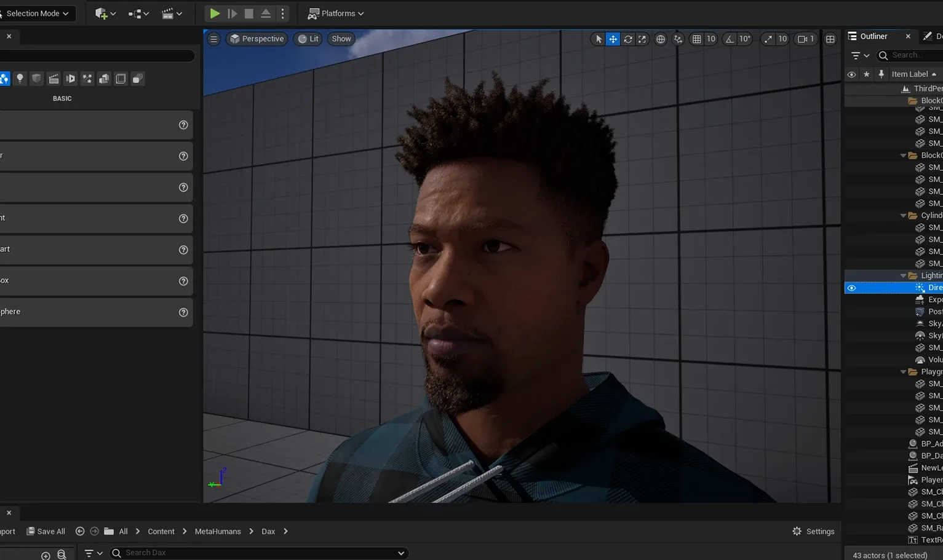Navigate to the MetaHumans breadcrumb folder
Viewport: 943px width, 560px height.
[x=218, y=531]
